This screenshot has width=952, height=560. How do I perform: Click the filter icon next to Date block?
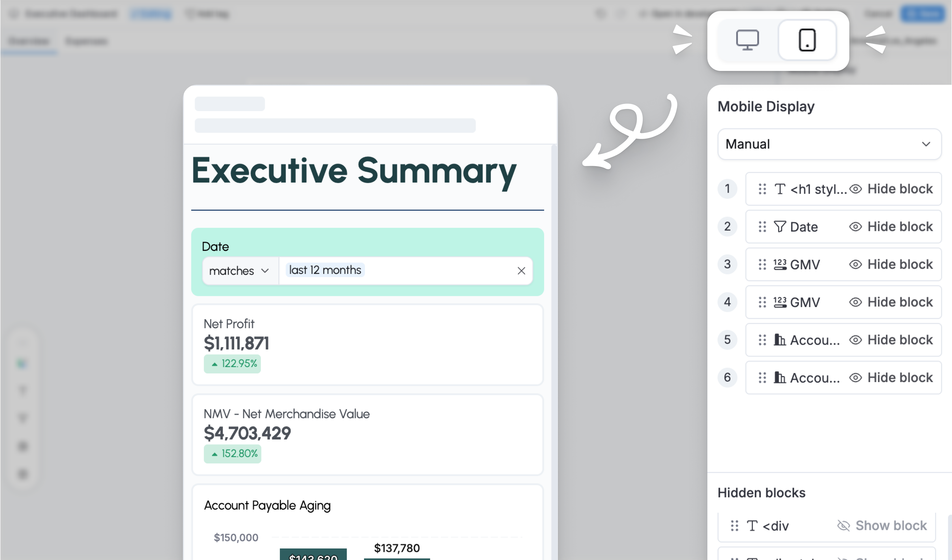pyautogui.click(x=780, y=227)
